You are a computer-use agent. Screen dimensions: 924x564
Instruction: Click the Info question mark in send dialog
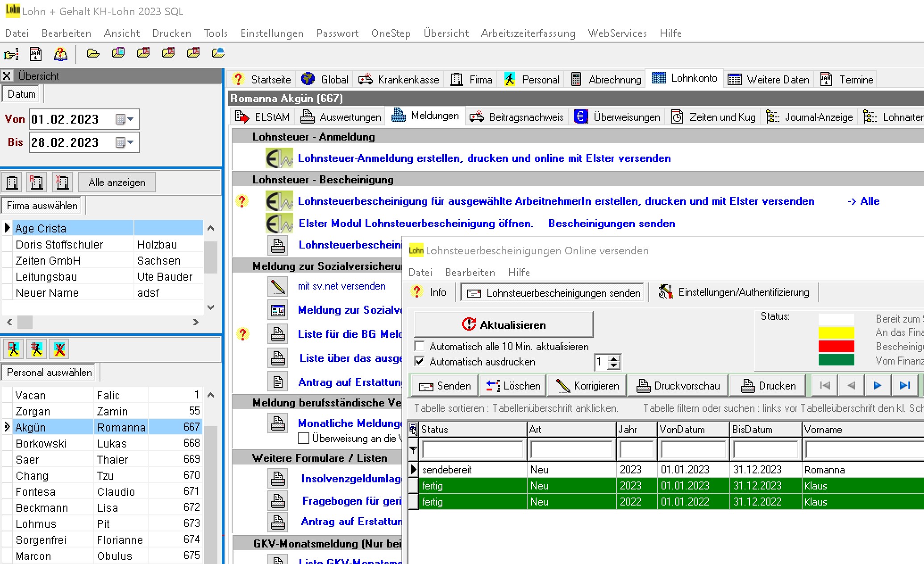417,292
